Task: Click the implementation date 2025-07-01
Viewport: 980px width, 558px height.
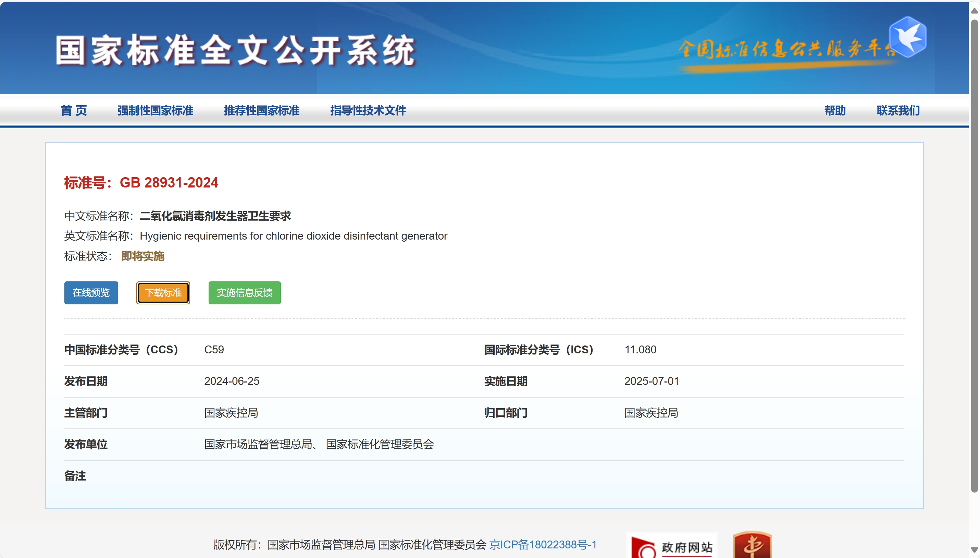Action: 652,381
